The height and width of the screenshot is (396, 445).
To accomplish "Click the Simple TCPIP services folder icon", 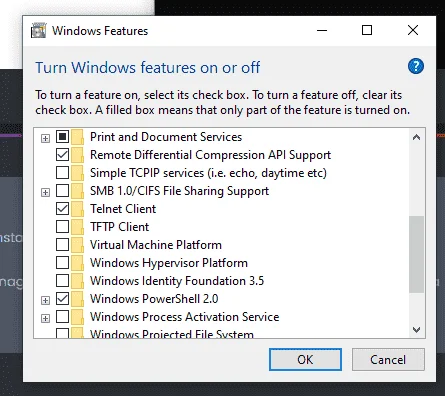I will click(x=78, y=173).
